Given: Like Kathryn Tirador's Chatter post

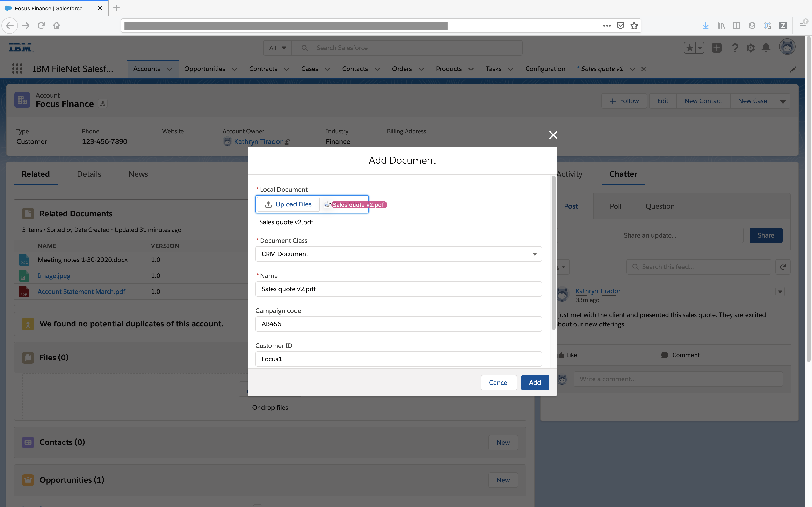Looking at the screenshot, I should 567,355.
